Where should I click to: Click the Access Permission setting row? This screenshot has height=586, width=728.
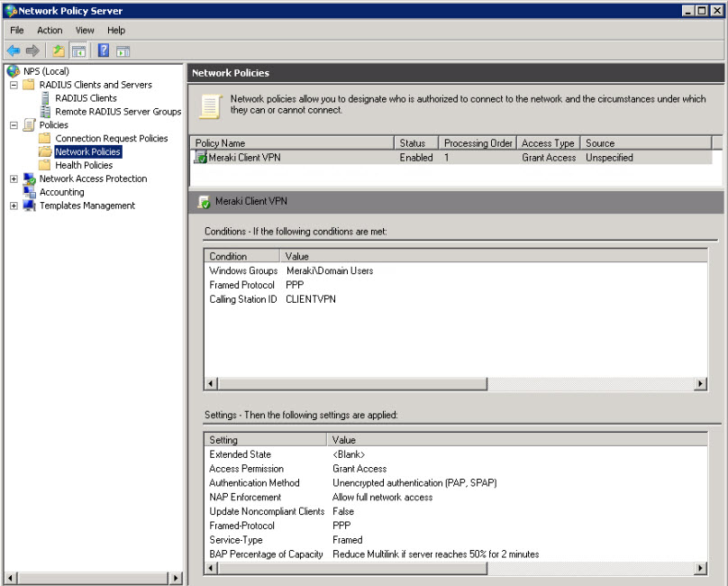456,469
